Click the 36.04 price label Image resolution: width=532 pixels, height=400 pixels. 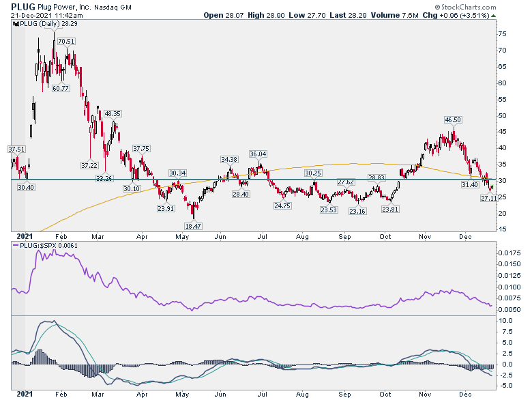(258, 154)
